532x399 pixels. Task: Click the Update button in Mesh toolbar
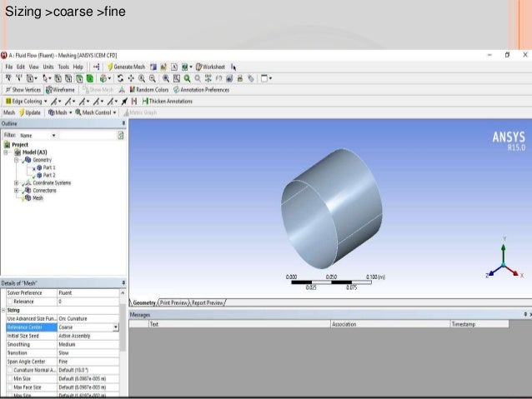[30, 112]
